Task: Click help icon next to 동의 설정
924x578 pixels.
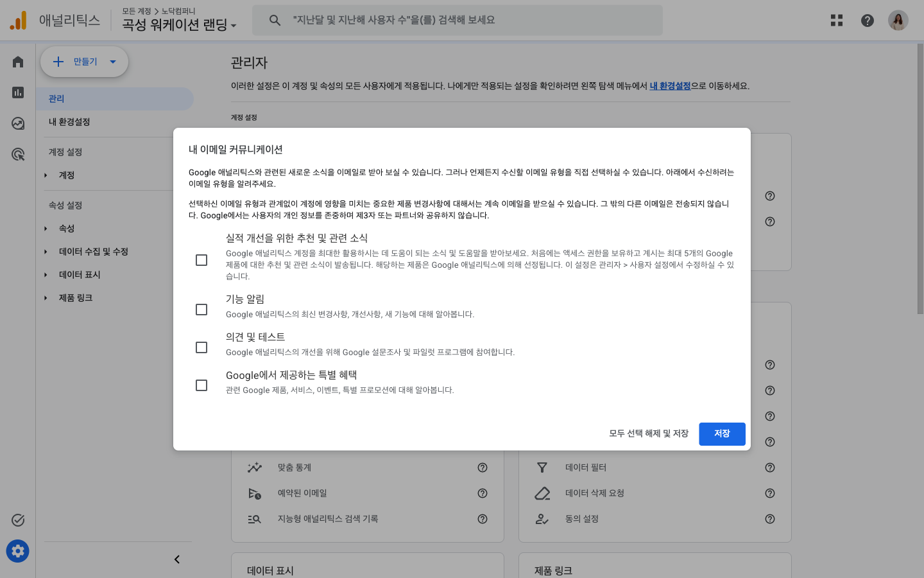Action: tap(770, 519)
